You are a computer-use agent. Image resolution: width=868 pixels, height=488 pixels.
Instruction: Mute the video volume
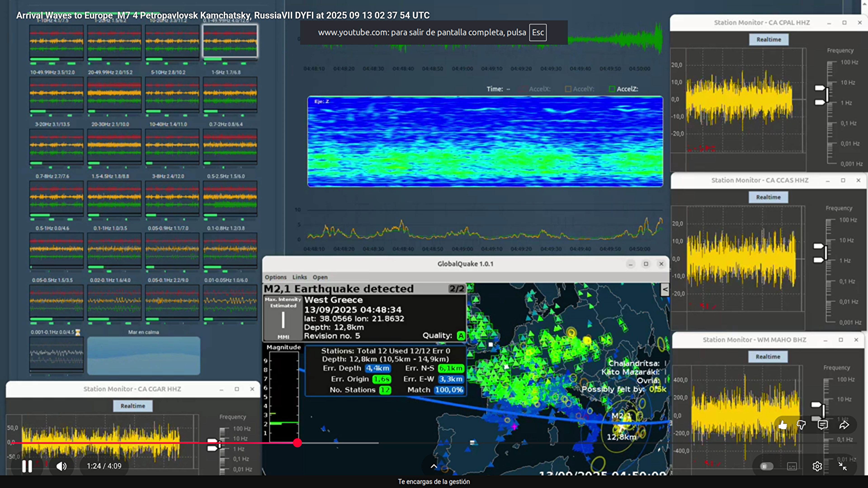tap(61, 466)
